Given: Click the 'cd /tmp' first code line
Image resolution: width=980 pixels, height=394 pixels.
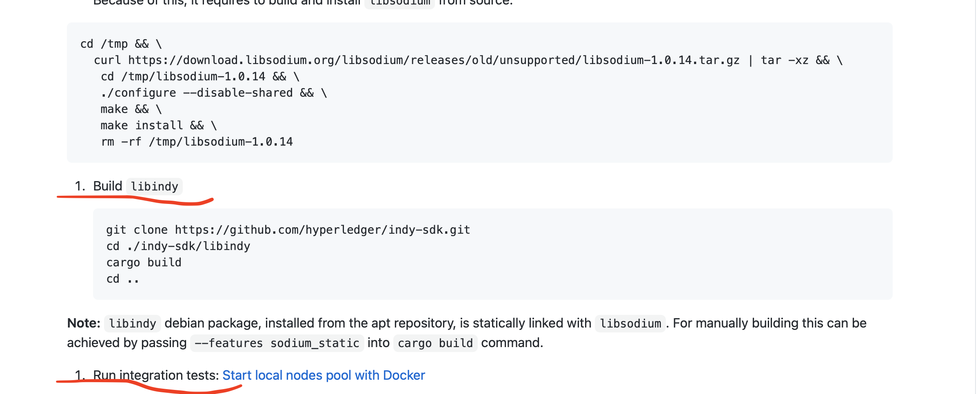Looking at the screenshot, I should point(121,44).
